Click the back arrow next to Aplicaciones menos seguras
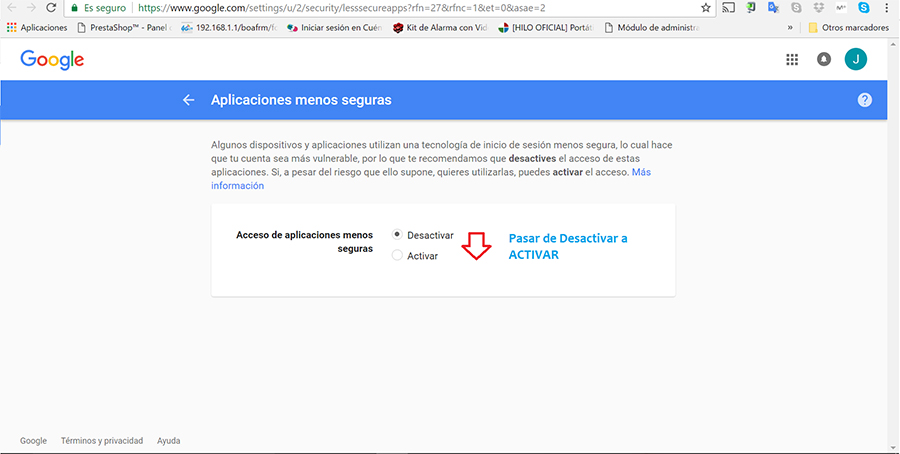Screen dimensions: 900x454 tap(188, 100)
